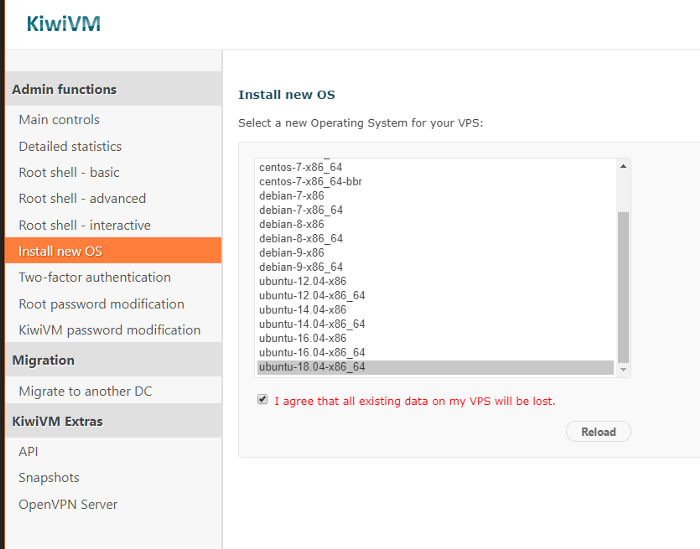Go to Snapshots page
Viewport: 700px width, 549px height.
tap(49, 478)
